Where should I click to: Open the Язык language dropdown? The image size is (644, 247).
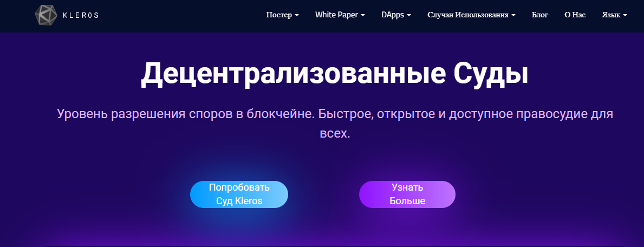pos(614,15)
